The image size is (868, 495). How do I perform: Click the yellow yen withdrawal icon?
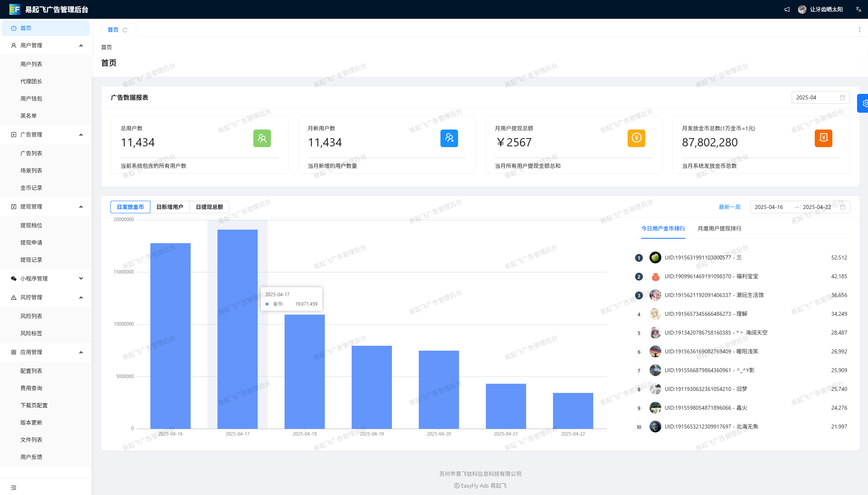[636, 138]
